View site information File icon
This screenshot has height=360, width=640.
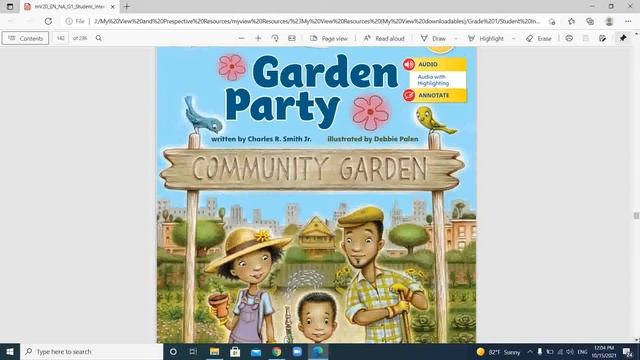point(76,21)
